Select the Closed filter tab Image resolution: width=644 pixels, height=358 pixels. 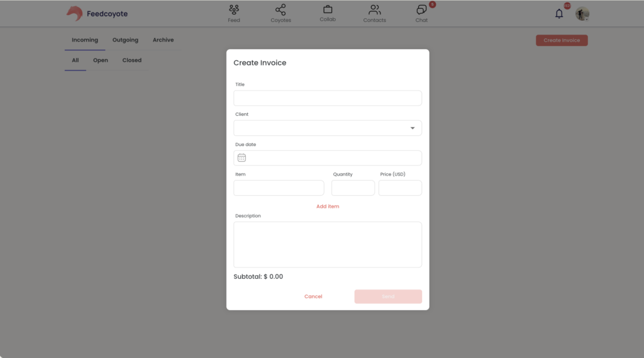click(132, 60)
